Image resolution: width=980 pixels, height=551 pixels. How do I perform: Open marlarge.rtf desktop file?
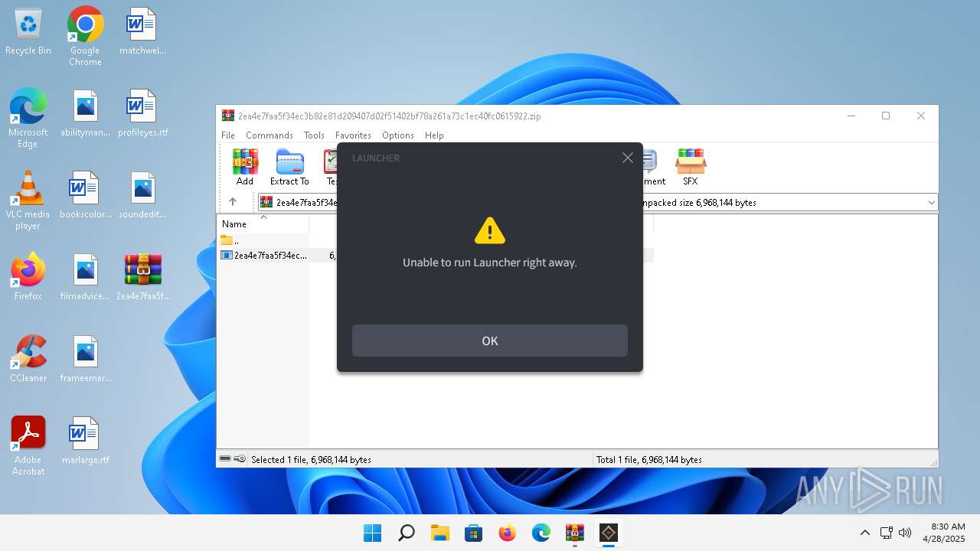(x=85, y=441)
